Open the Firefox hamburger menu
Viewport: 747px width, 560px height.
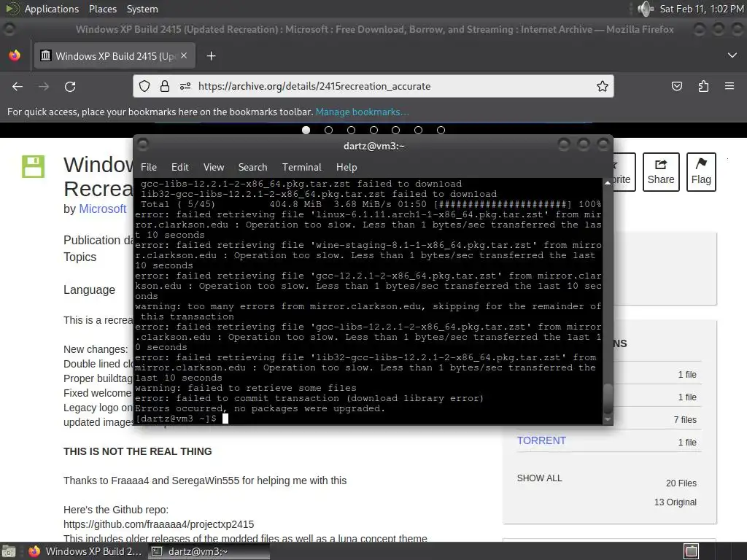click(x=729, y=86)
